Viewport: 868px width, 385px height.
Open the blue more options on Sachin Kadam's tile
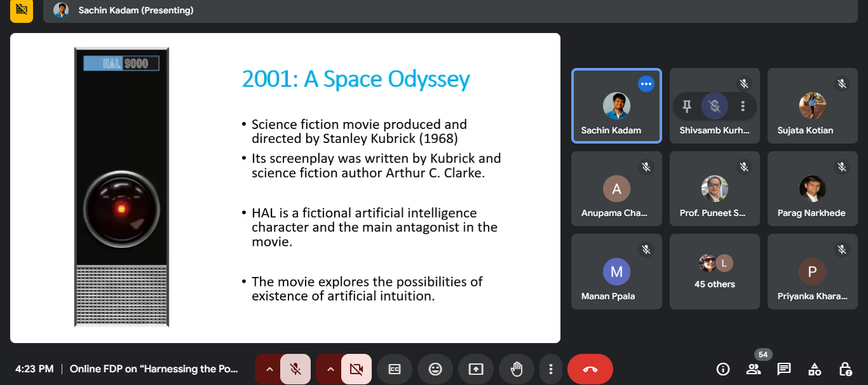646,84
